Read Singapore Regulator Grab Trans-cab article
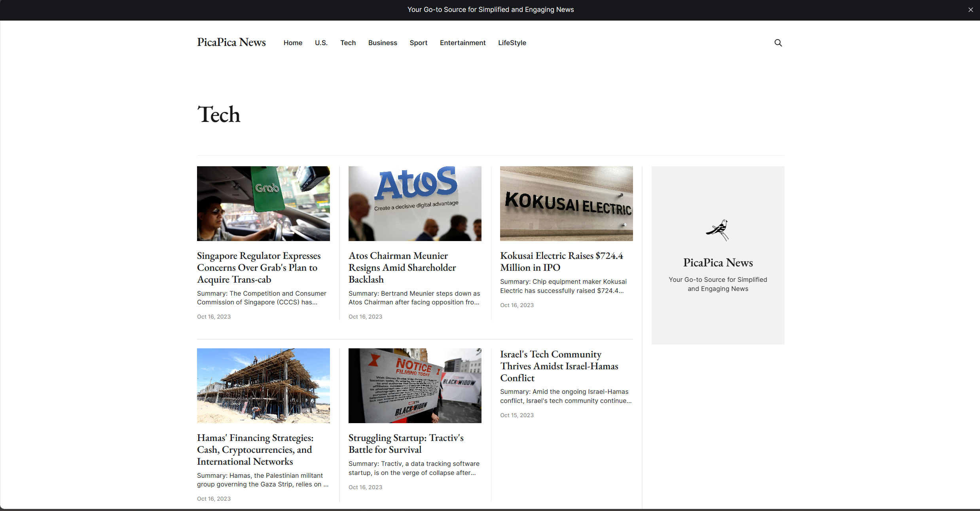The width and height of the screenshot is (980, 511). click(259, 268)
